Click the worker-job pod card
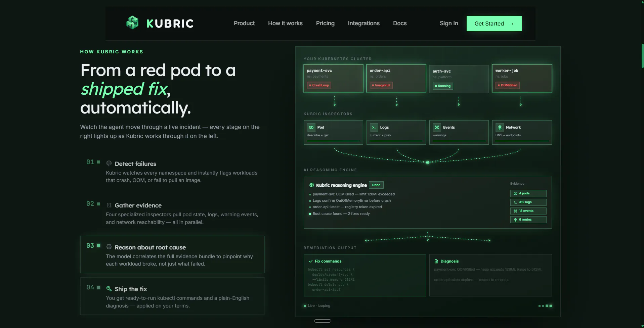Screen dimensions: 644x328 (522, 78)
